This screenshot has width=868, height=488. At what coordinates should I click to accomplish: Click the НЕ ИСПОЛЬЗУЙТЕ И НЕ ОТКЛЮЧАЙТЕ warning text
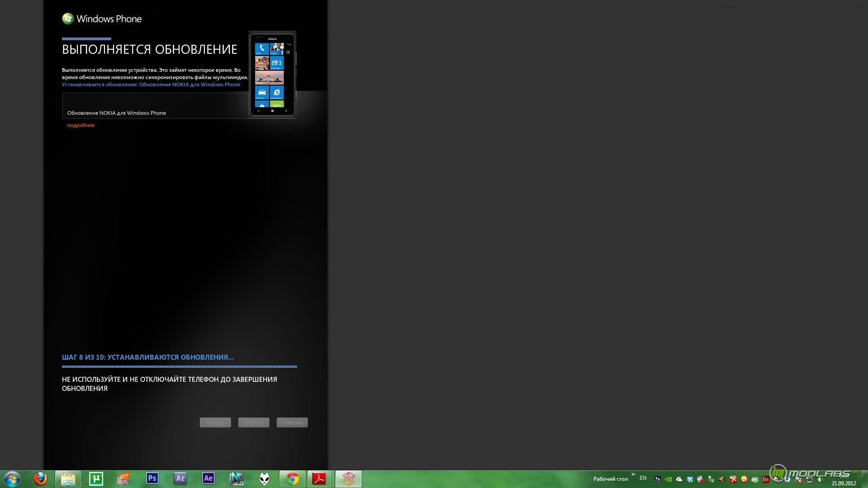(170, 384)
